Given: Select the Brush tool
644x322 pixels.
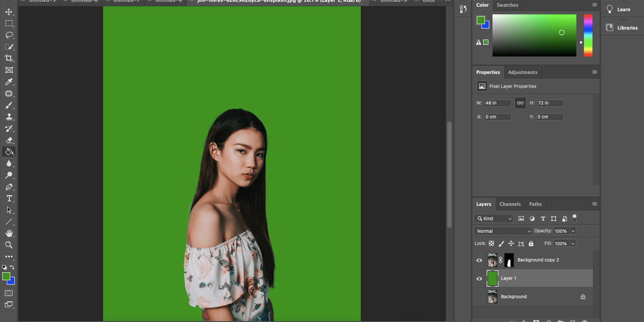Looking at the screenshot, I should (x=9, y=105).
